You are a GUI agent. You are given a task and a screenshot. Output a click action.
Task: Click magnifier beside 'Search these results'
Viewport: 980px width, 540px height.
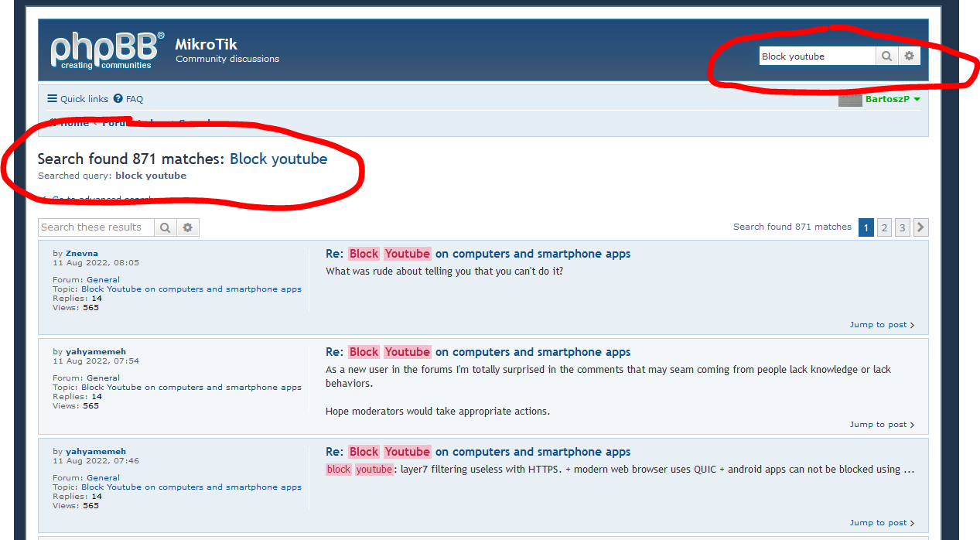pos(165,227)
